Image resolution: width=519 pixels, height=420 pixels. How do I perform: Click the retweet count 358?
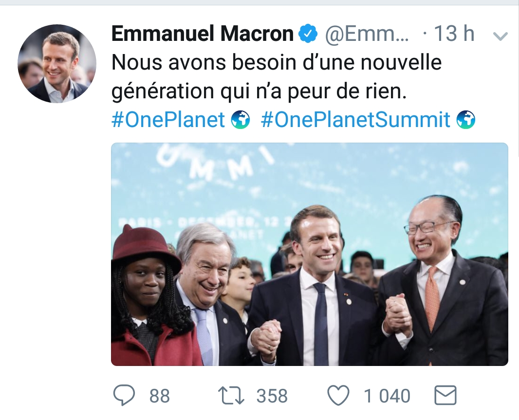tap(272, 396)
